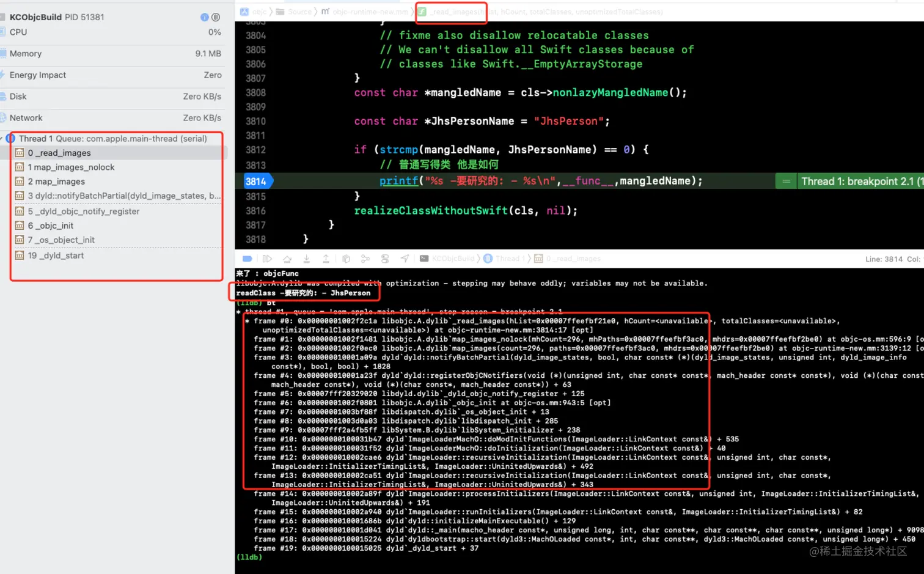Image resolution: width=924 pixels, height=574 pixels.
Task: Click frame #19 _dyld_start line in backtrace
Action: [x=366, y=548]
